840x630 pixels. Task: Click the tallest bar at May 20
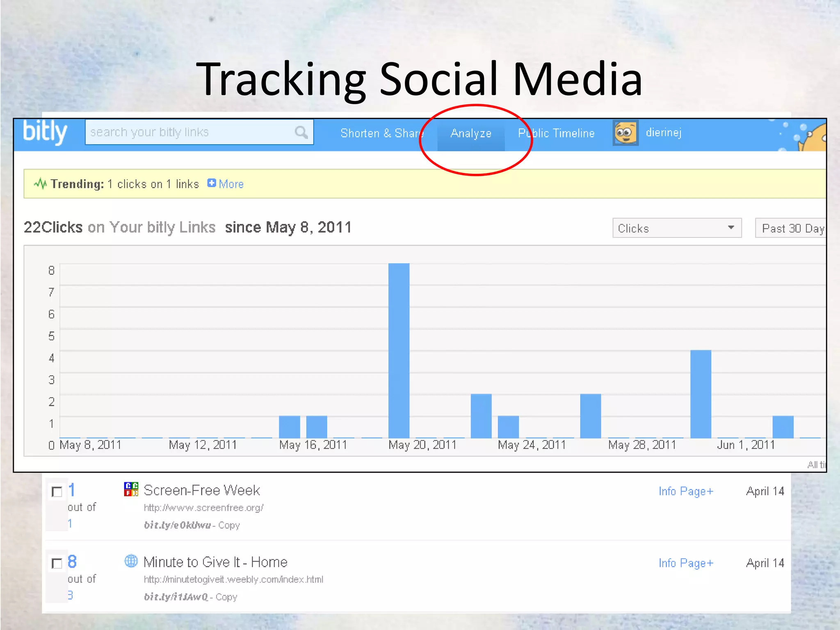click(x=399, y=351)
